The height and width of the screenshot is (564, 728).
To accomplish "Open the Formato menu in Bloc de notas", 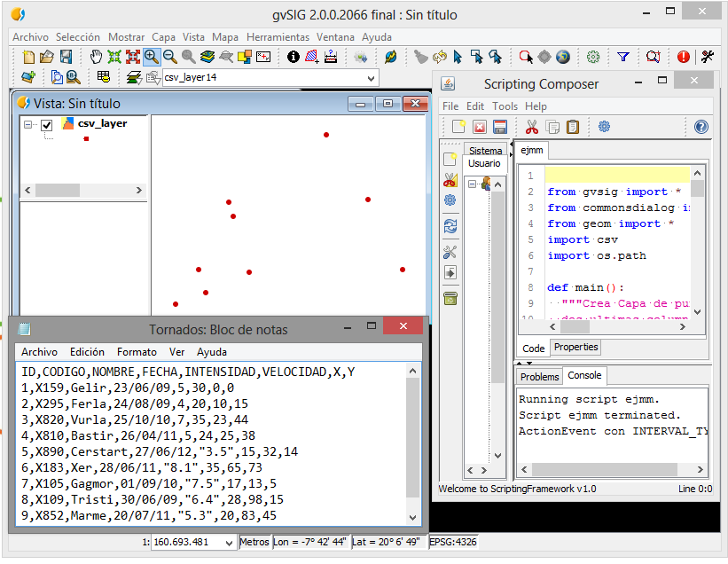I will coord(137,352).
